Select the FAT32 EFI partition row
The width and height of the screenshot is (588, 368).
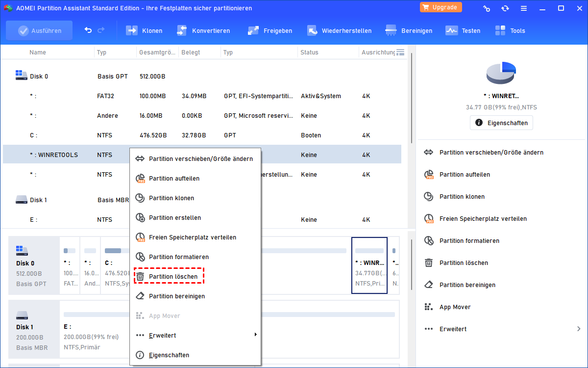click(x=202, y=96)
